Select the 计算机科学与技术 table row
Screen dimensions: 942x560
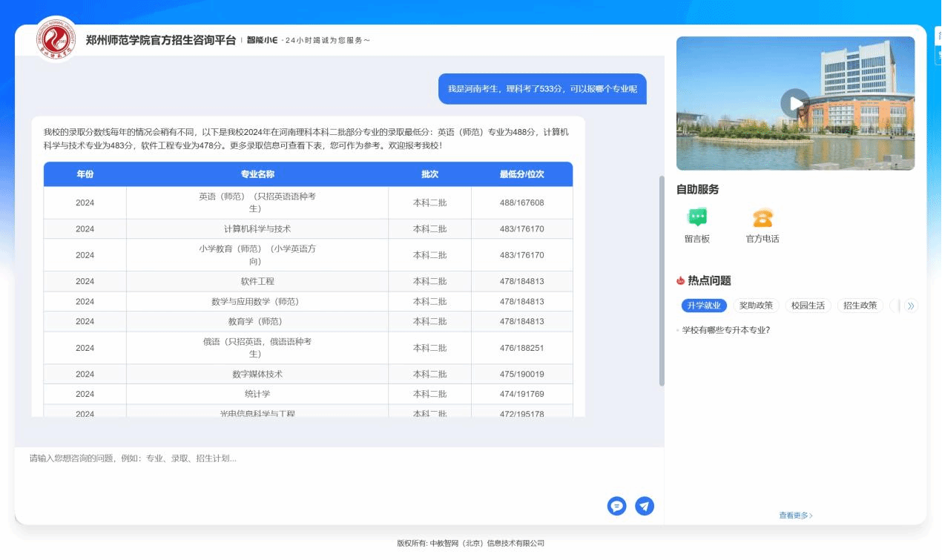257,229
